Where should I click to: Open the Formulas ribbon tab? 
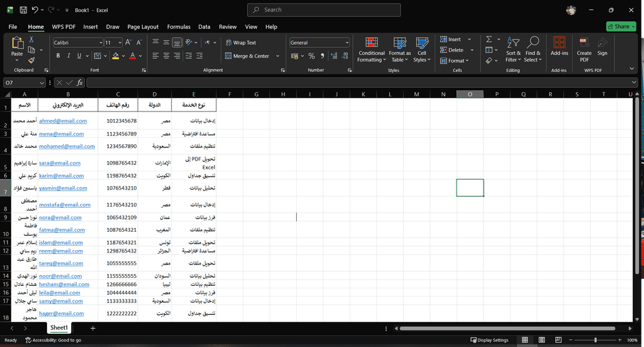pos(179,27)
